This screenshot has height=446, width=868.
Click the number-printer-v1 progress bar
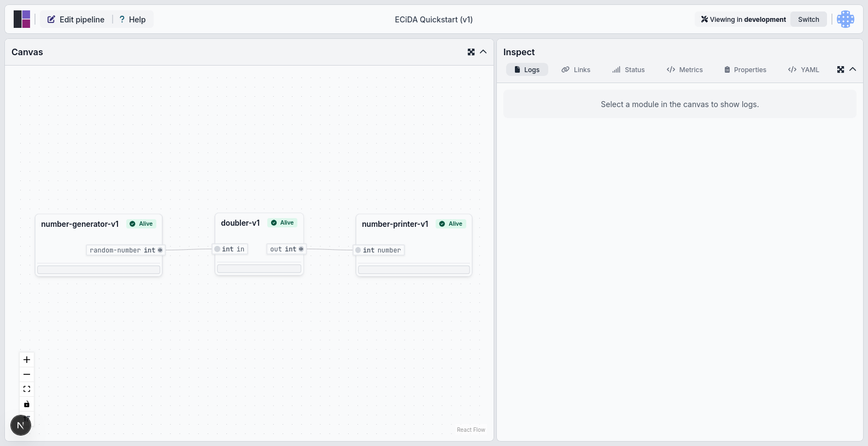(414, 269)
